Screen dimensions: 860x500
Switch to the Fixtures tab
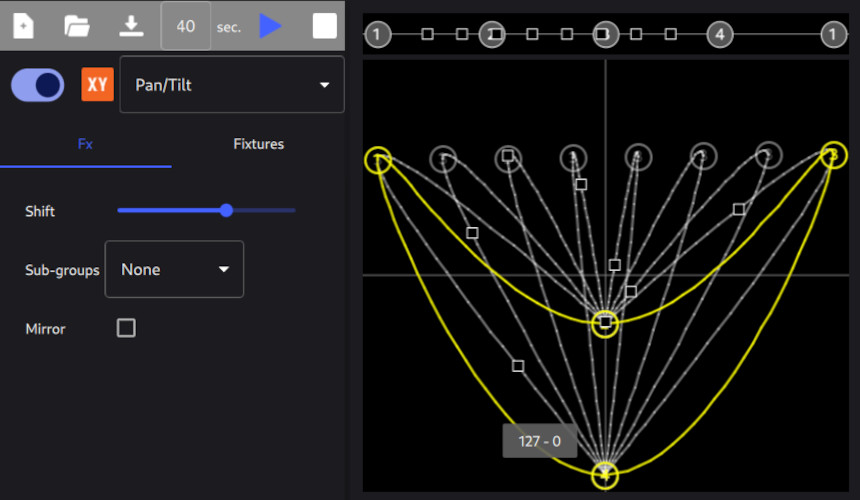tap(258, 144)
